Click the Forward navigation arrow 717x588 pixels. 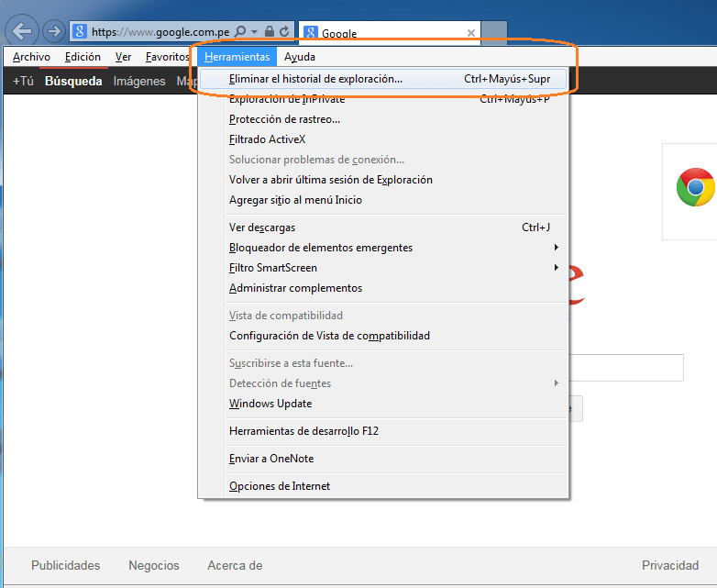click(54, 32)
